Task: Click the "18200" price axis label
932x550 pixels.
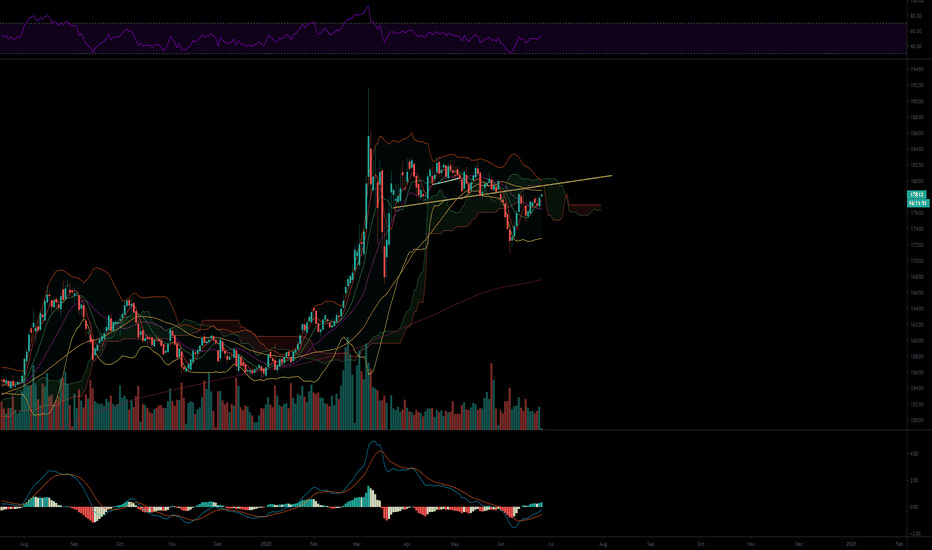Action: (x=917, y=165)
